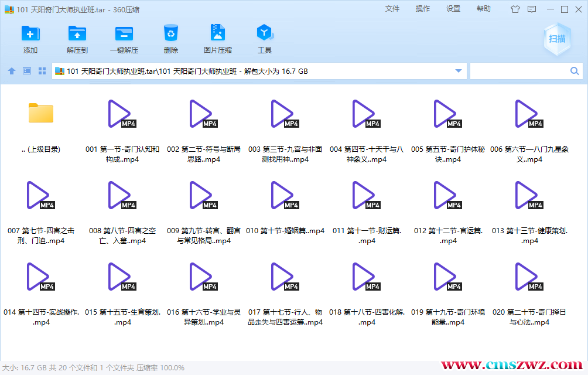Open the archive path dropdown arrow

click(458, 70)
